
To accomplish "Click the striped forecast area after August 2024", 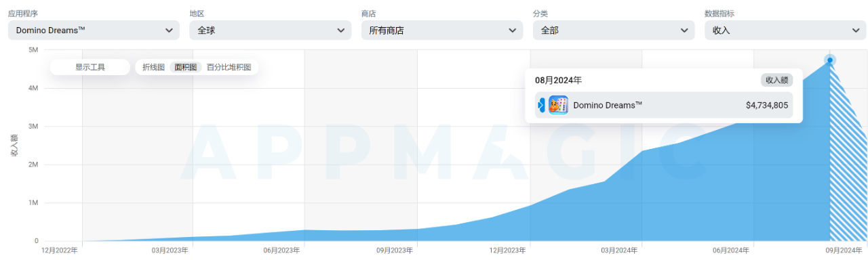I will 848,169.
